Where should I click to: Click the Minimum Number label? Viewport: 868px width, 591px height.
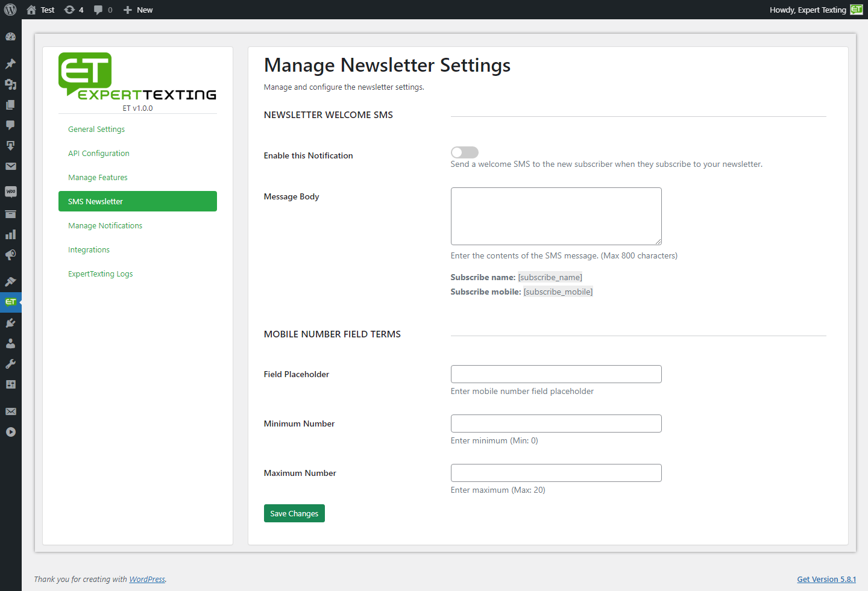tap(300, 424)
